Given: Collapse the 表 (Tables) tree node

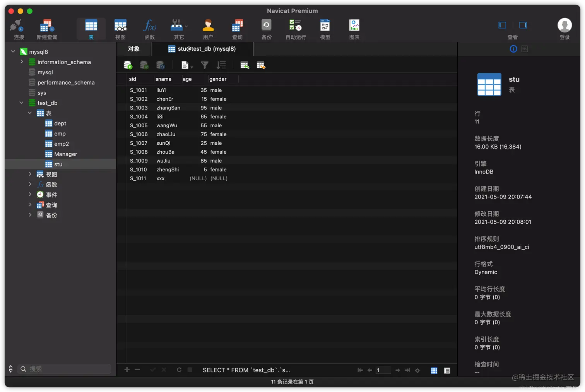Looking at the screenshot, I should pos(30,113).
